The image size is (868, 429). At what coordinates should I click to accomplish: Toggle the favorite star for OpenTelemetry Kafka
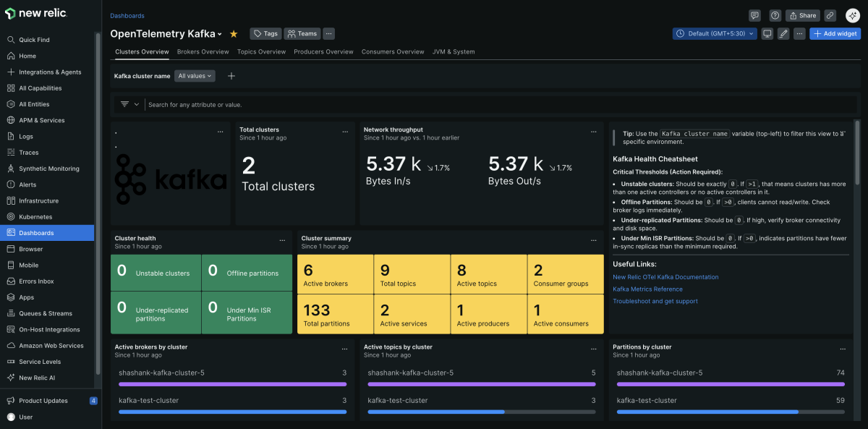pyautogui.click(x=234, y=34)
